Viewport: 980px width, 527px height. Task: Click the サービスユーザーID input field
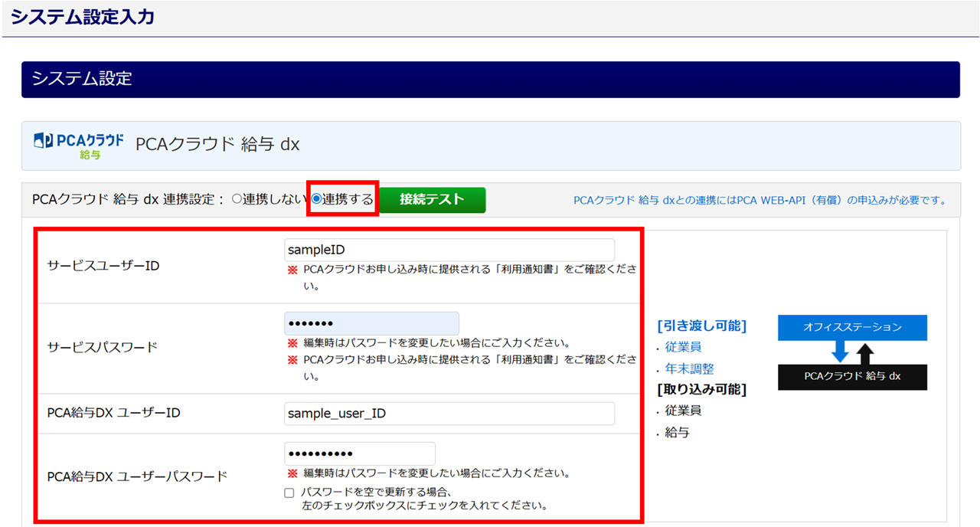(x=449, y=250)
